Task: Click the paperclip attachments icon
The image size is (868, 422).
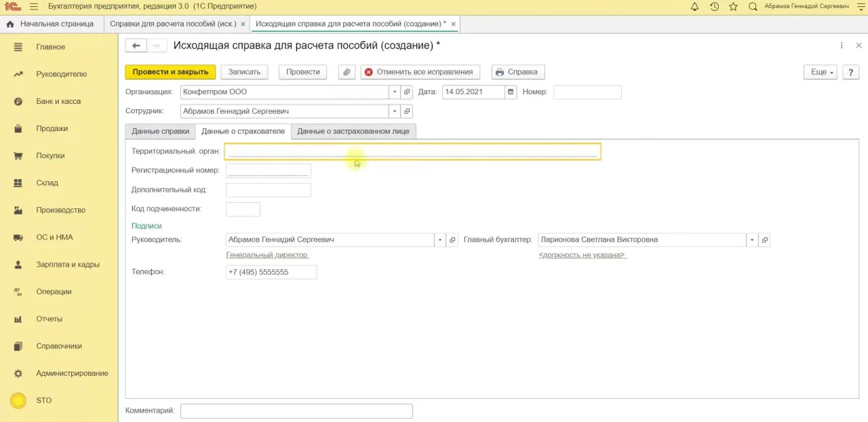Action: click(x=347, y=72)
